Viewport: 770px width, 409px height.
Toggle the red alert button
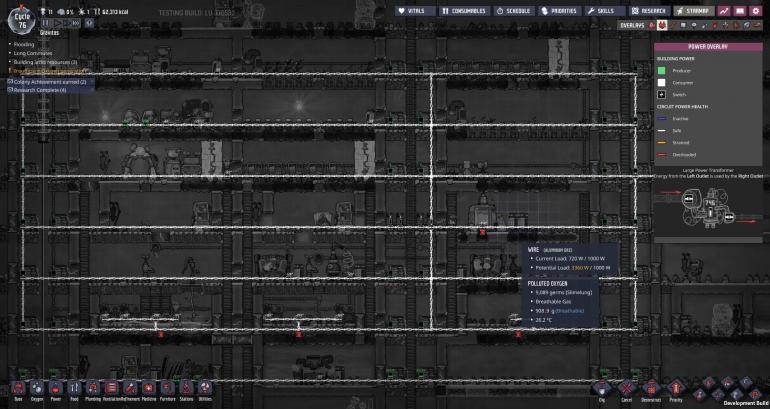click(89, 23)
